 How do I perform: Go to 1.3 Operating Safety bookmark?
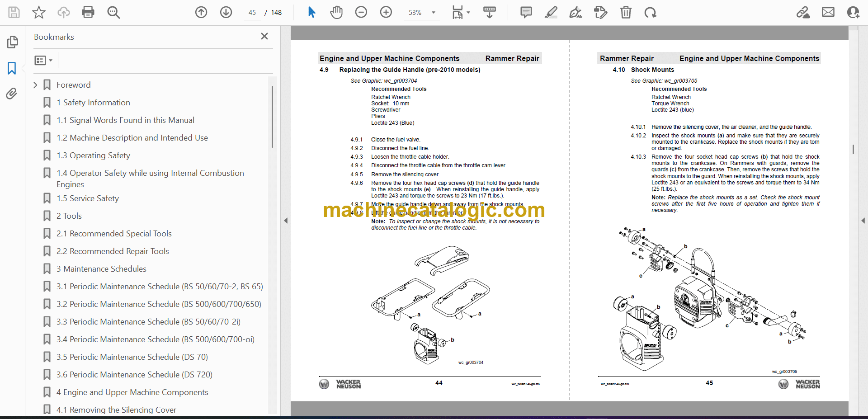click(93, 155)
